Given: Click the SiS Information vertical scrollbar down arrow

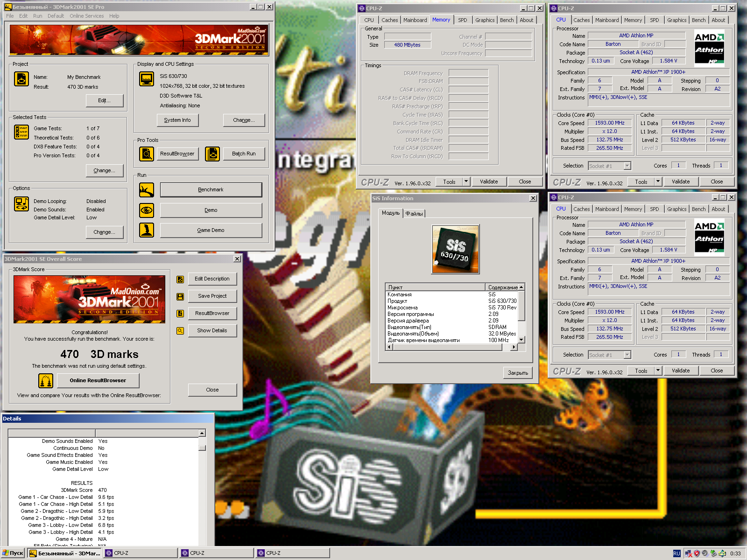Looking at the screenshot, I should click(x=521, y=340).
